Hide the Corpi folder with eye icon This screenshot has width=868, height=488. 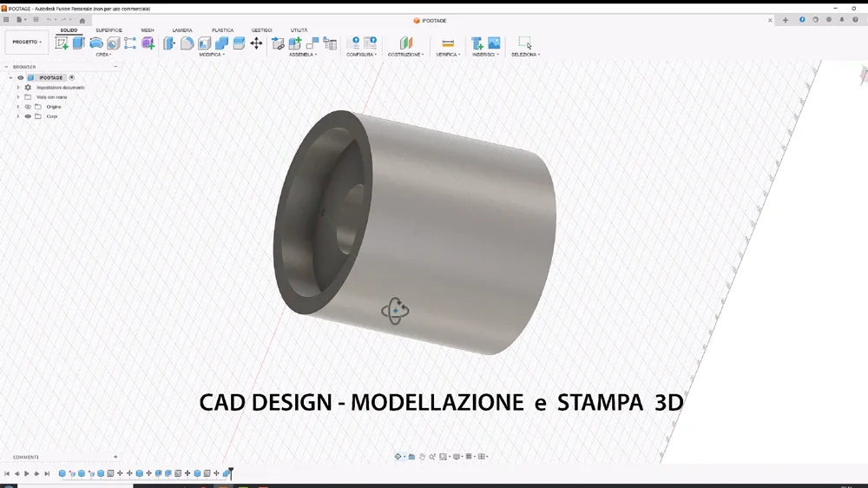coord(28,116)
